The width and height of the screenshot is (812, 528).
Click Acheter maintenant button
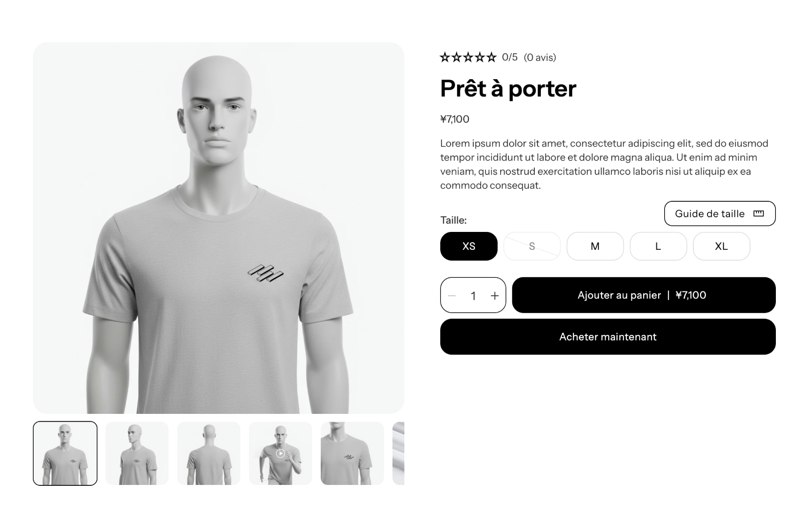tap(608, 337)
